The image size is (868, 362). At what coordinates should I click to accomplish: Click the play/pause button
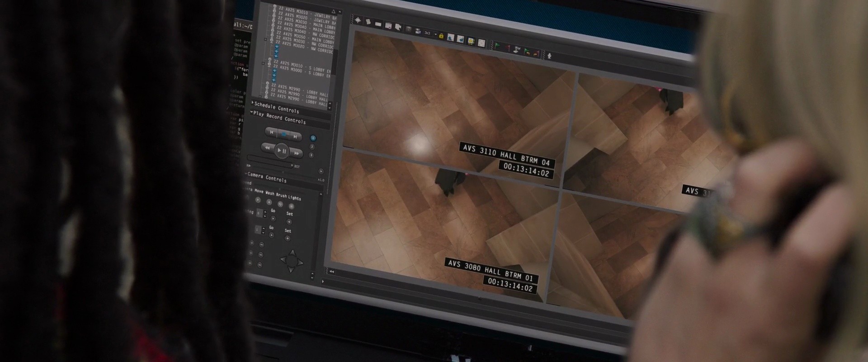point(282,150)
